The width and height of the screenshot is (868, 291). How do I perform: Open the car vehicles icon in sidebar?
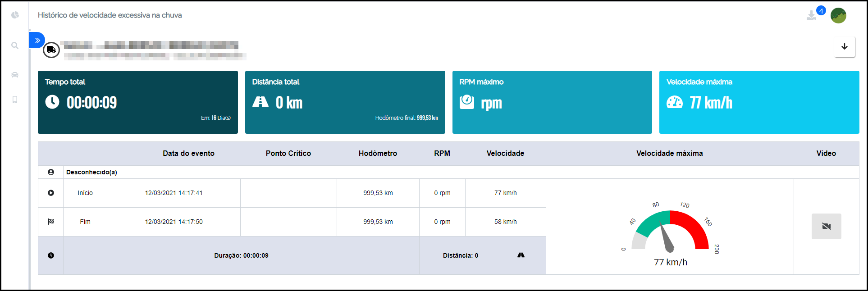pyautogui.click(x=15, y=75)
